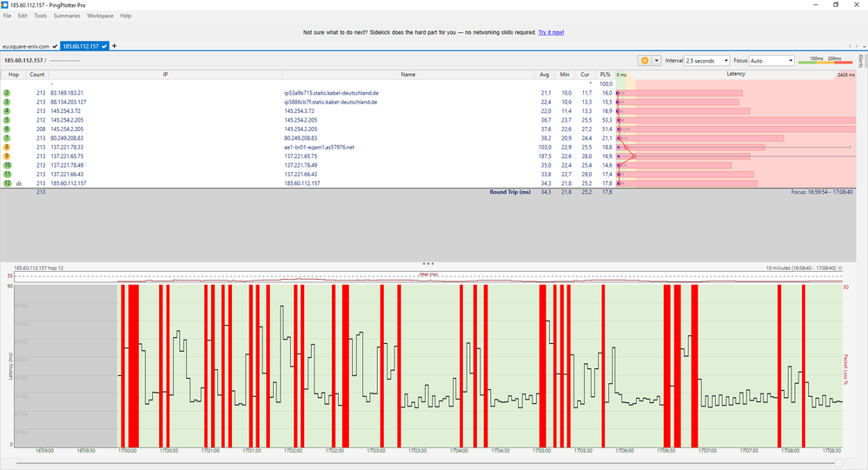868x470 pixels.
Task: Open the Alerts side panel
Action: 861,61
